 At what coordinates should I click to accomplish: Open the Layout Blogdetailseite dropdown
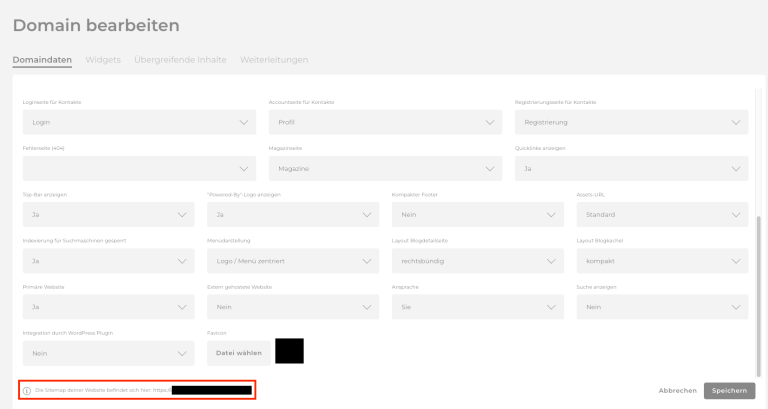477,261
